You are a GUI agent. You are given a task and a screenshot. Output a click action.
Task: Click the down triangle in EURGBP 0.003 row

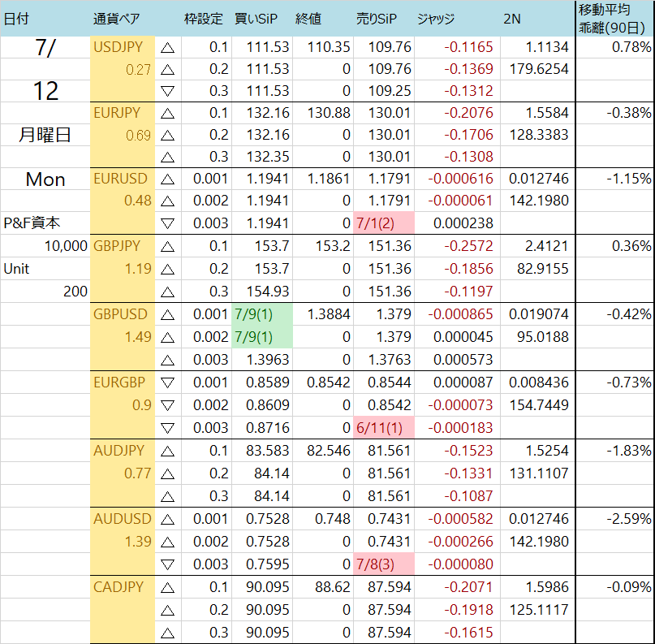(x=167, y=428)
